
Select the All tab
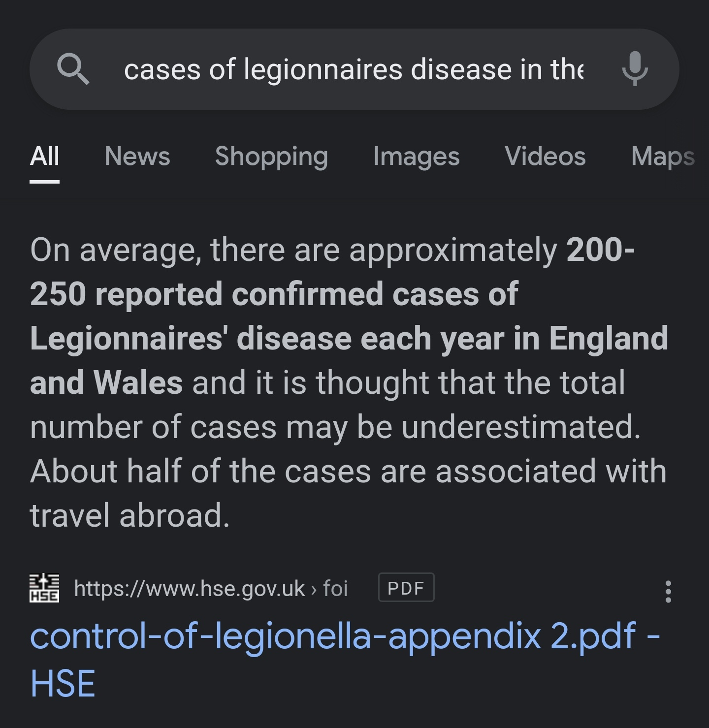tap(44, 157)
